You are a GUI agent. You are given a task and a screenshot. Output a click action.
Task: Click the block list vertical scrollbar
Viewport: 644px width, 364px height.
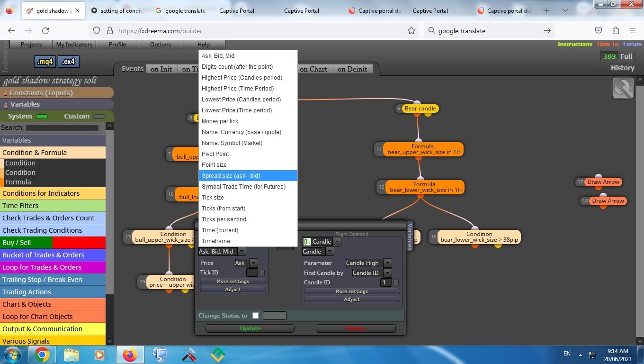(x=110, y=233)
